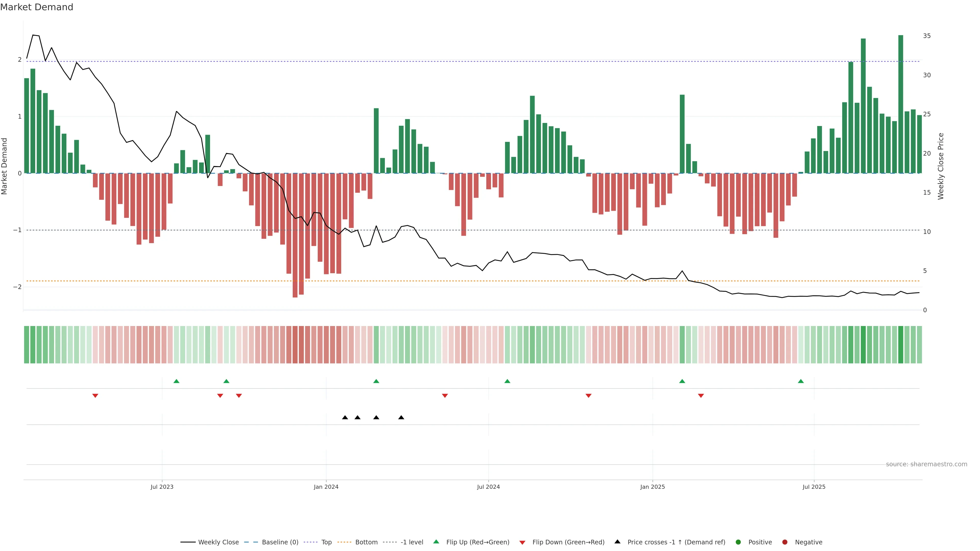Click the Jan 2024 axis label
Image resolution: width=980 pixels, height=551 pixels.
(x=326, y=487)
